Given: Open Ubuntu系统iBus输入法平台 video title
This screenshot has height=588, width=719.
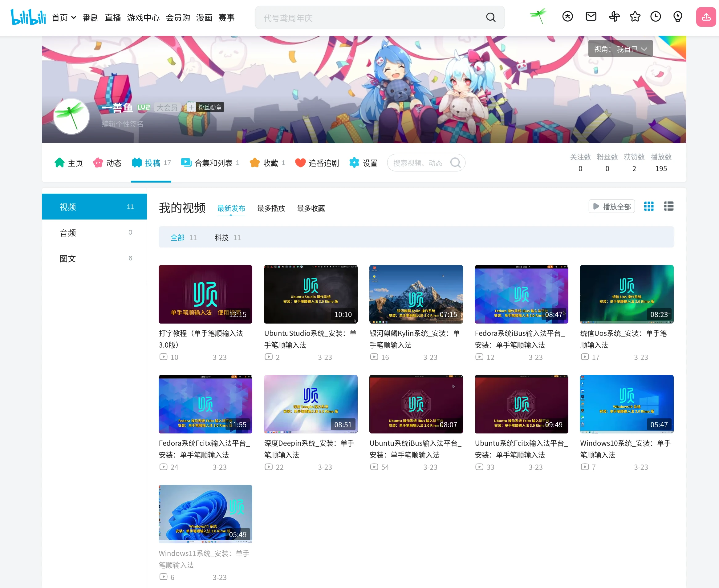Looking at the screenshot, I should pos(416,449).
